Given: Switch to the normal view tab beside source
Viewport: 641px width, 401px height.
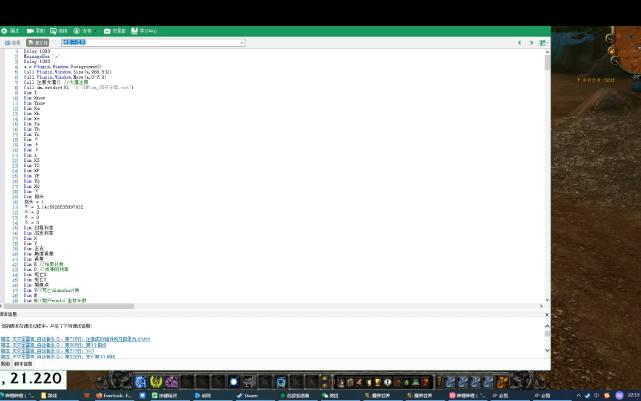Looking at the screenshot, I should [13, 43].
